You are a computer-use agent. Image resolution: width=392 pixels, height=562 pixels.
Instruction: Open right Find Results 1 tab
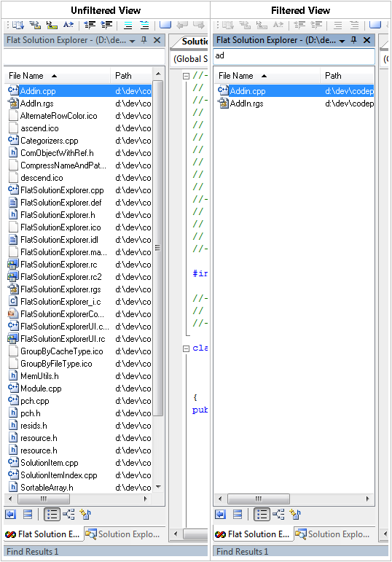243,551
